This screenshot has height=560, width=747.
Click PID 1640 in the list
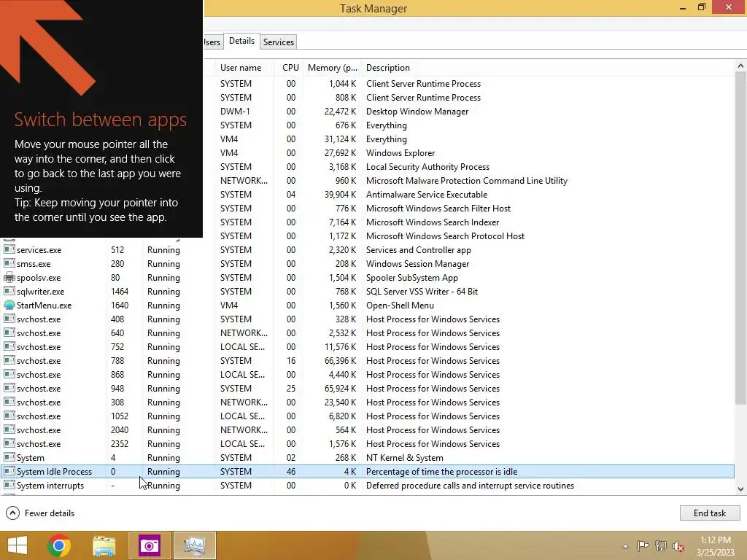click(120, 306)
